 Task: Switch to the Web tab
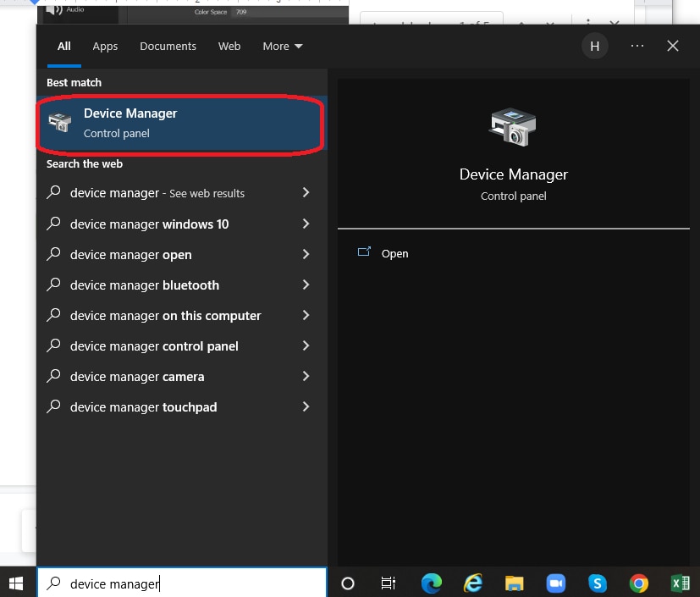tap(229, 47)
